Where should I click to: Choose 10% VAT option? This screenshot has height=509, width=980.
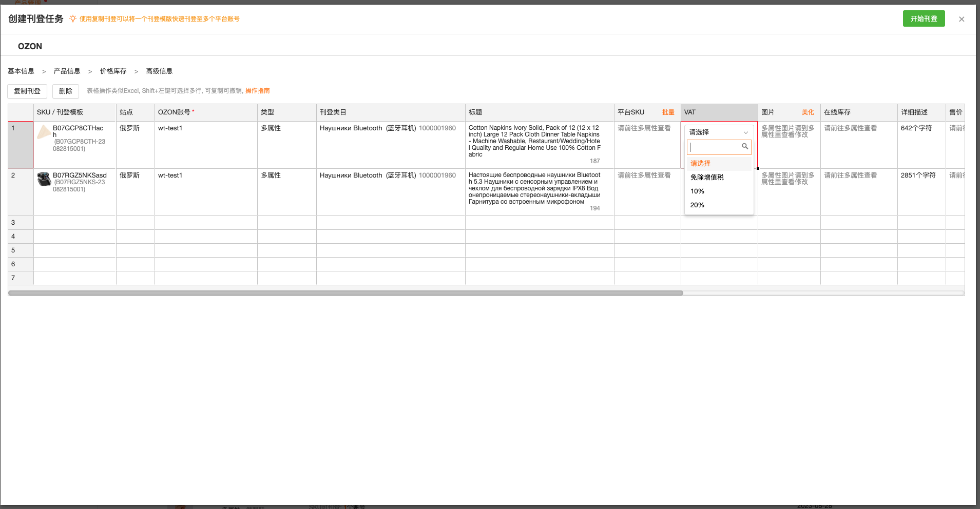pos(697,191)
